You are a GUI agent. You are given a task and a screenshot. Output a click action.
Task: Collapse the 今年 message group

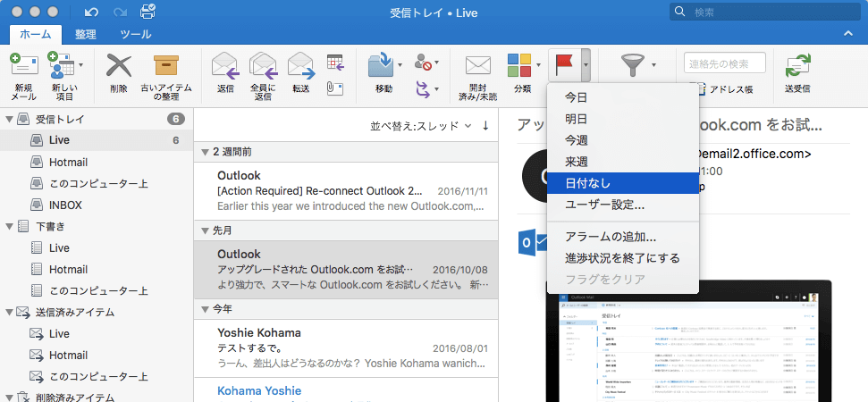[x=206, y=310]
